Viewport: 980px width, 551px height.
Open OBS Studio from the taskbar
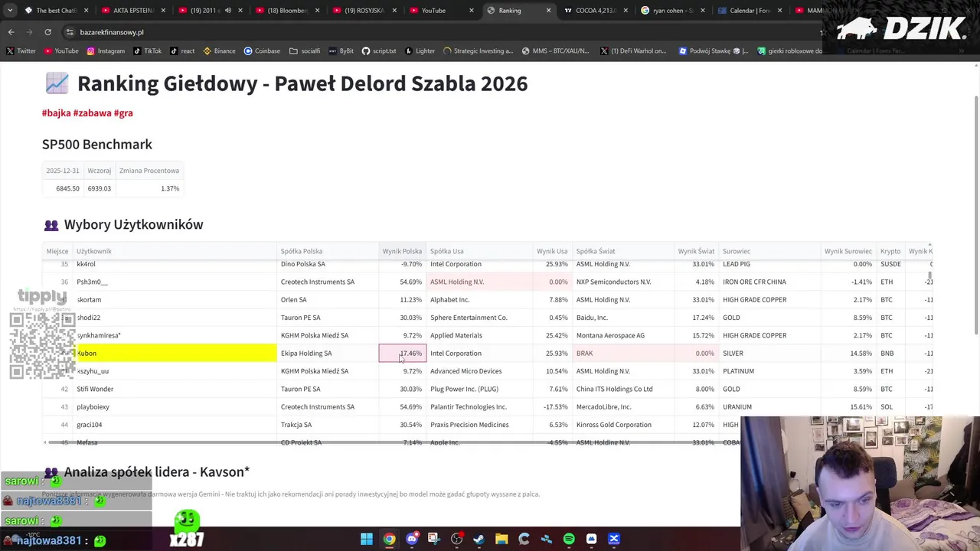(x=456, y=539)
